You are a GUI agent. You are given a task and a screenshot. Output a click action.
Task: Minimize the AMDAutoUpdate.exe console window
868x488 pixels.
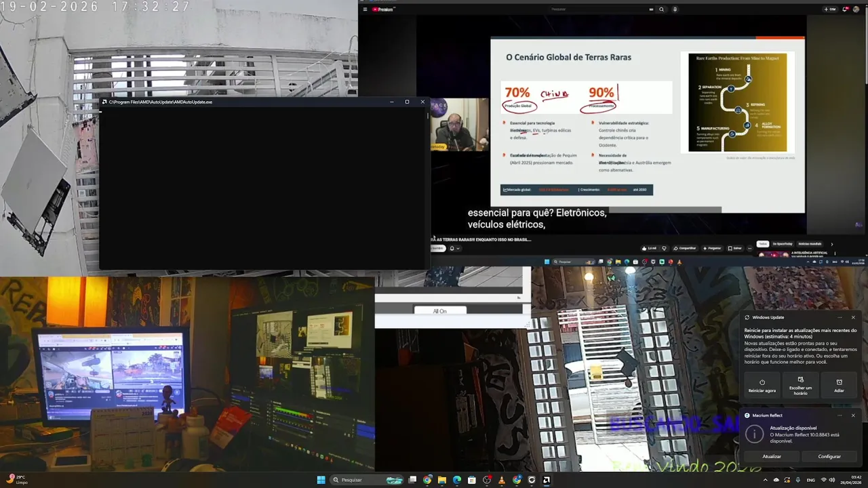(x=391, y=102)
